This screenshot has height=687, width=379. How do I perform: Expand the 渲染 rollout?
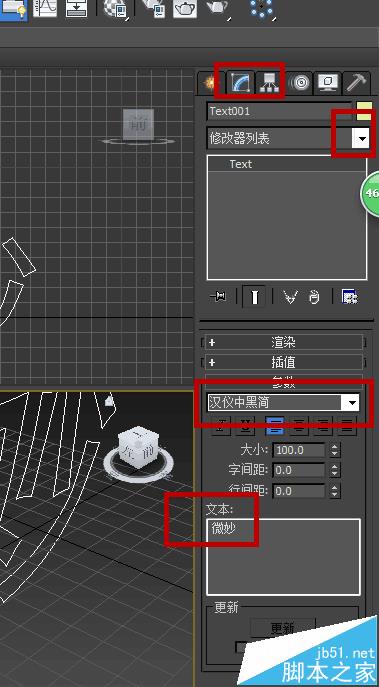[x=284, y=342]
